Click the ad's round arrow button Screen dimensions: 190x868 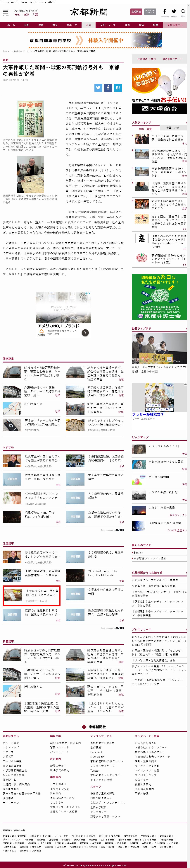pos(85,333)
